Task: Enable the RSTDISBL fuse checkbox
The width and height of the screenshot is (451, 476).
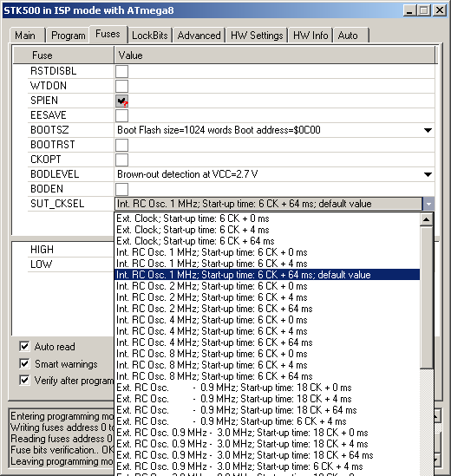Action: click(x=121, y=71)
